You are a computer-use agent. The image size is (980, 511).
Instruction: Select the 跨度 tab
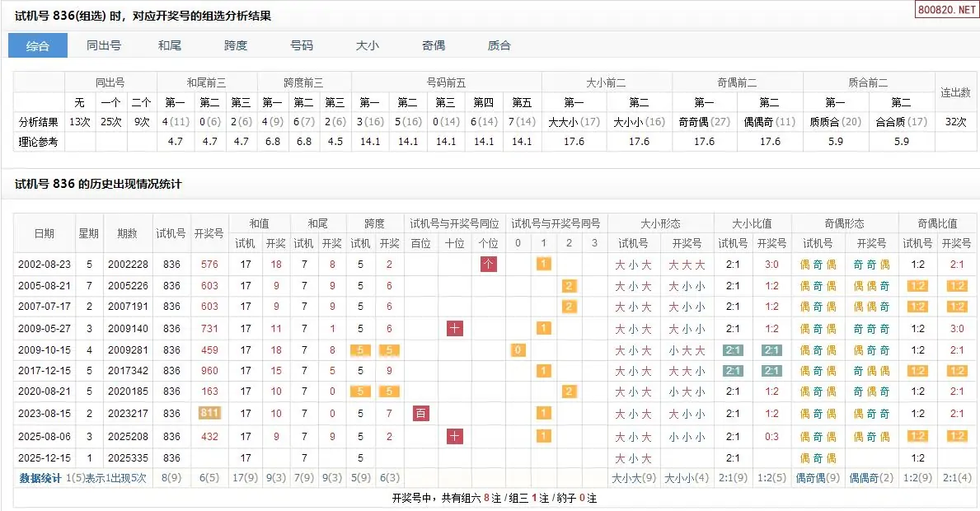[236, 45]
